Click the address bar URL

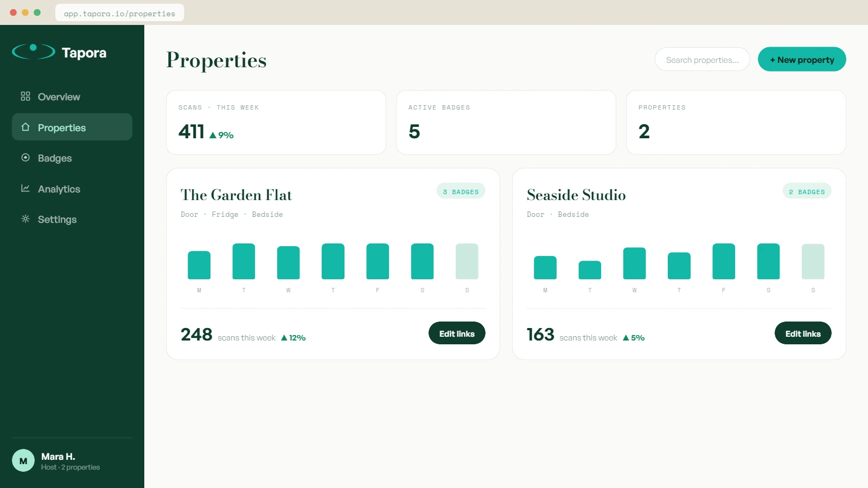(119, 13)
